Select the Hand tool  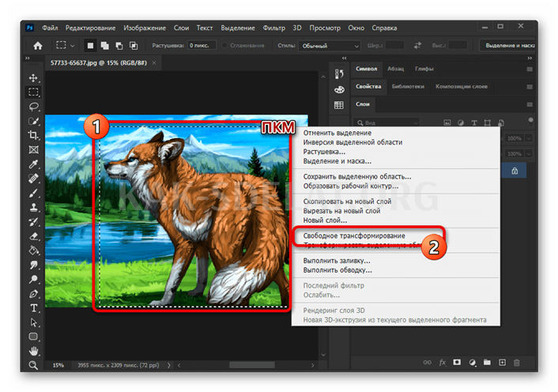coord(33,352)
